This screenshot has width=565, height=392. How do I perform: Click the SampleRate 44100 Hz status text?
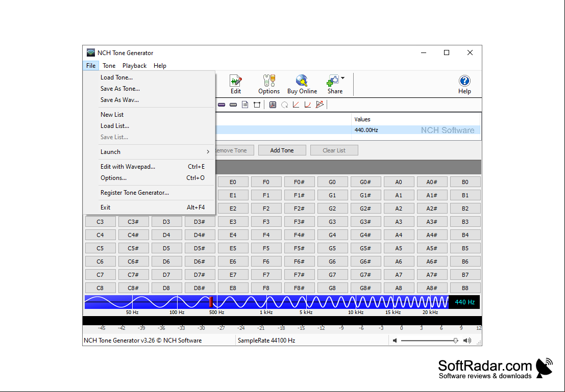266,341
